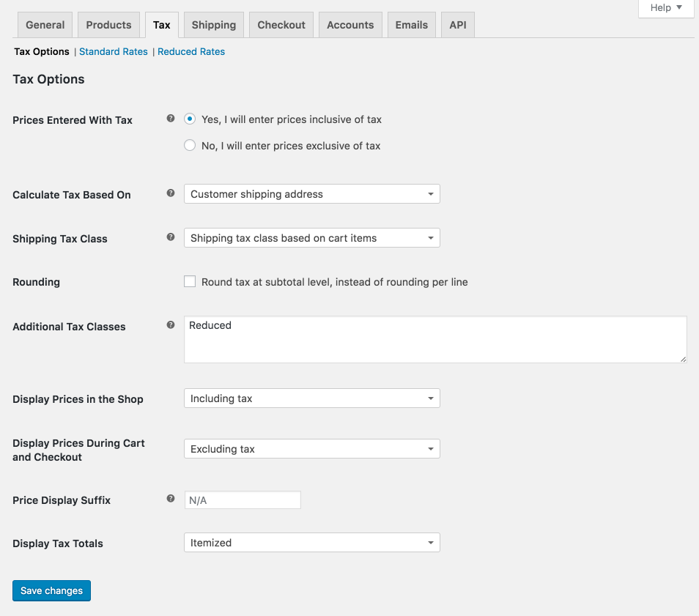Viewport: 699px width, 616px height.
Task: Go to the Products tab
Action: pyautogui.click(x=108, y=25)
